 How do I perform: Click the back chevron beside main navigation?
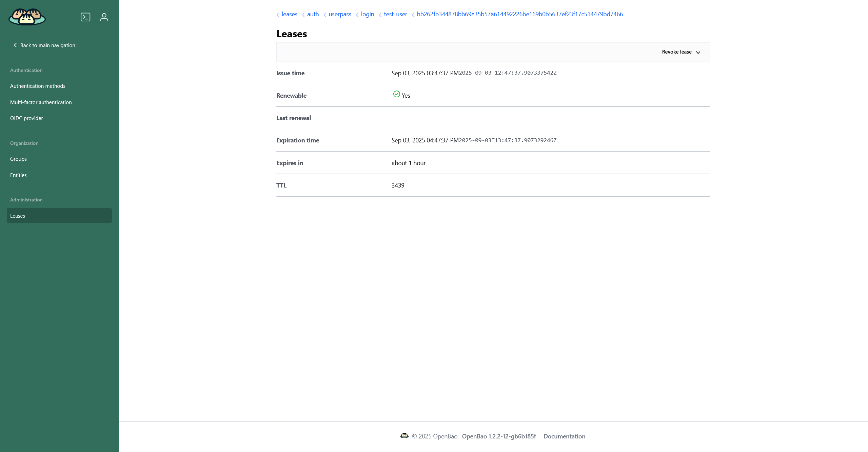click(x=15, y=45)
